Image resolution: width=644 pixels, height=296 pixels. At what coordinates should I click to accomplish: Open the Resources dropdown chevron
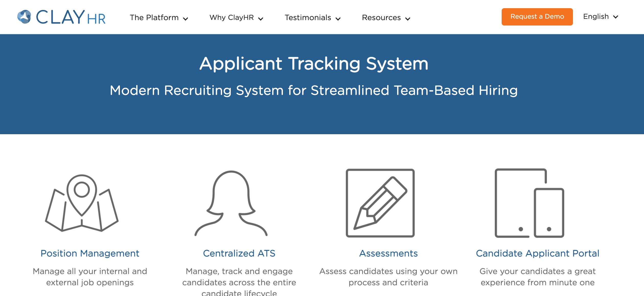click(407, 18)
